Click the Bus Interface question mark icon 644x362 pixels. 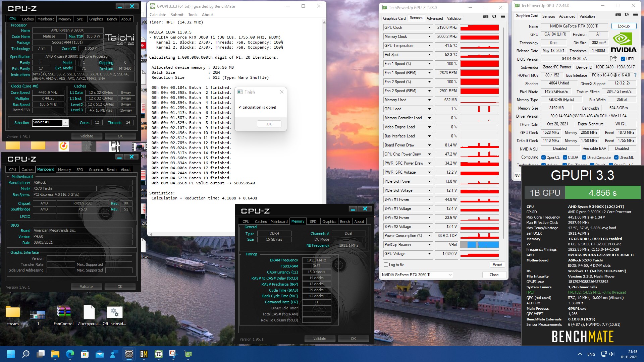(635, 75)
